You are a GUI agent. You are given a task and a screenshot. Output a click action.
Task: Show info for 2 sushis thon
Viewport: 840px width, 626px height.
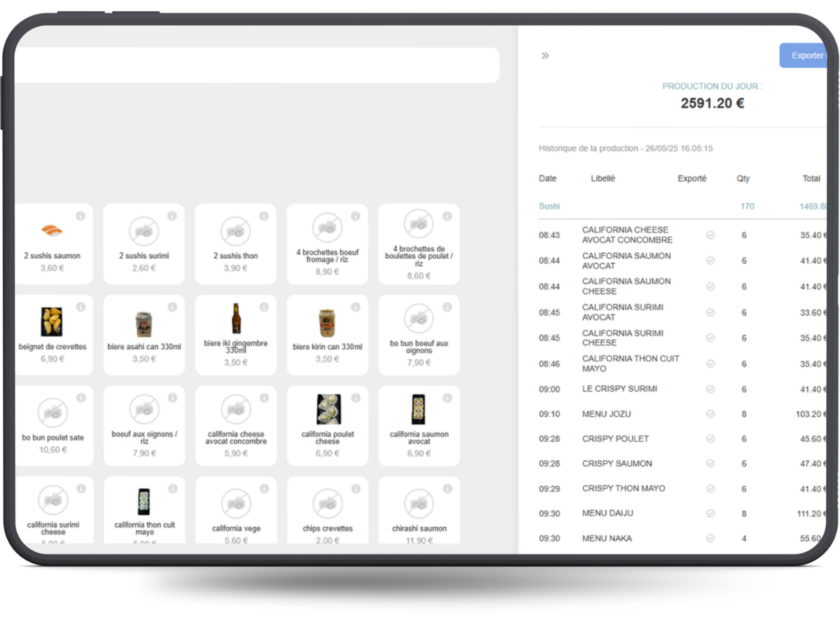click(264, 216)
